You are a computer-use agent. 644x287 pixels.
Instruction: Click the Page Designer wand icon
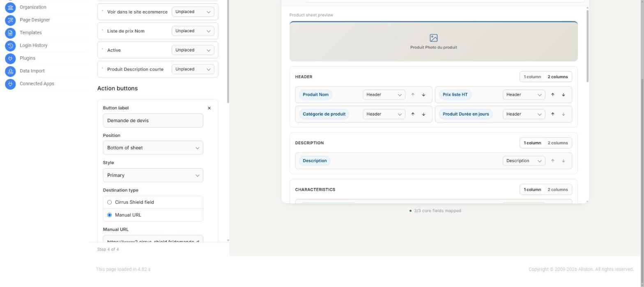pyautogui.click(x=10, y=20)
